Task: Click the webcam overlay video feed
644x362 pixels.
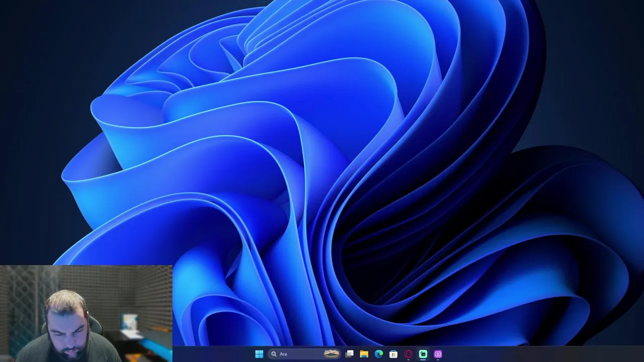Action: (x=86, y=314)
